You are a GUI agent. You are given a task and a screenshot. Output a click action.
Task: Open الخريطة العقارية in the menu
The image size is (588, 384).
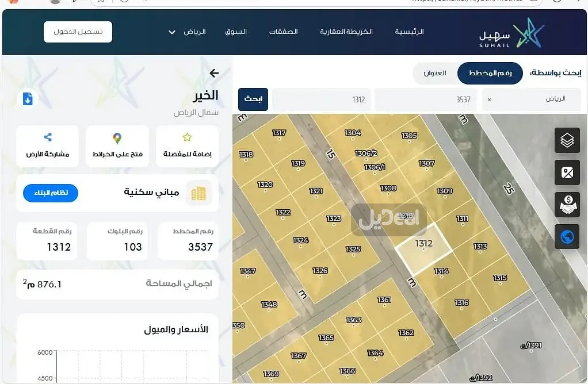tap(346, 32)
